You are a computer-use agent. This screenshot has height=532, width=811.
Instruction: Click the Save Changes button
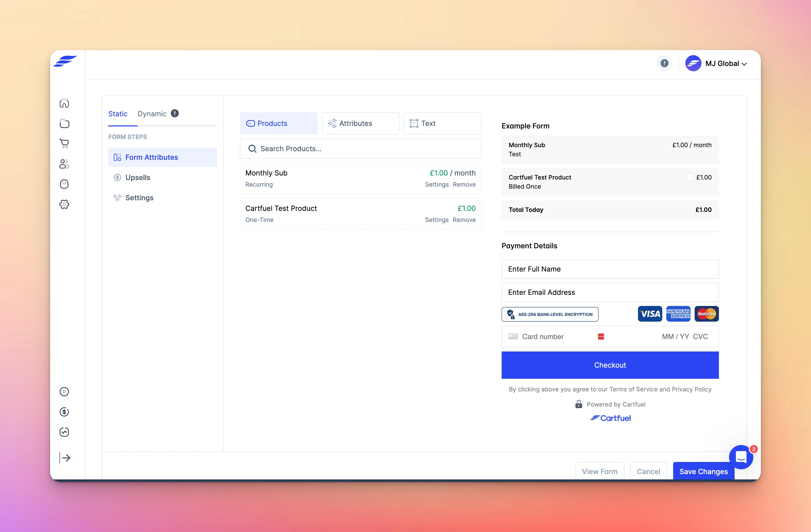pyautogui.click(x=704, y=471)
